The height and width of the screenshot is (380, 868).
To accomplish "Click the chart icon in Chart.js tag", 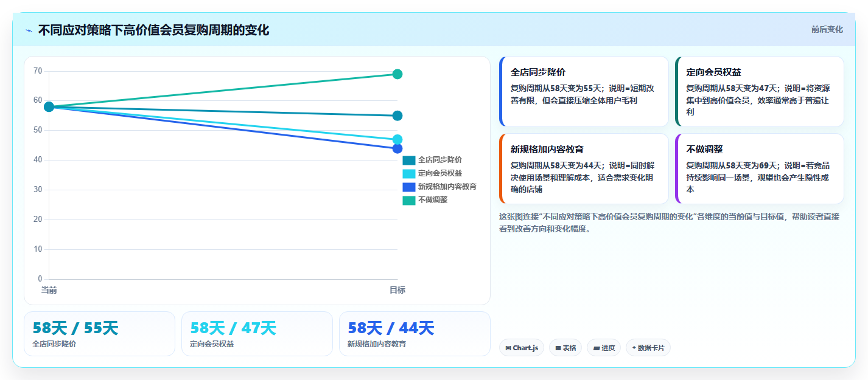I will pyautogui.click(x=508, y=348).
